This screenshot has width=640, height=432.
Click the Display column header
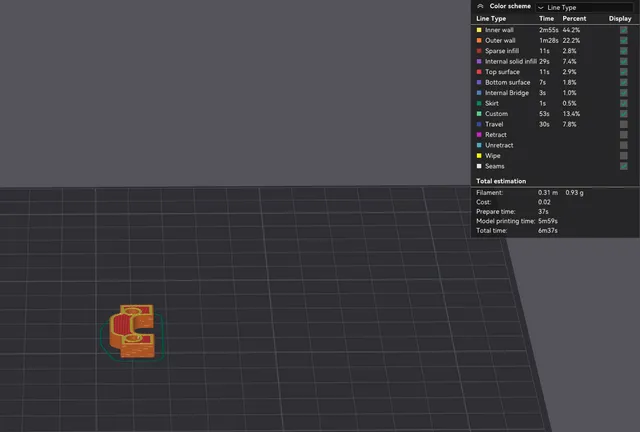coord(620,18)
